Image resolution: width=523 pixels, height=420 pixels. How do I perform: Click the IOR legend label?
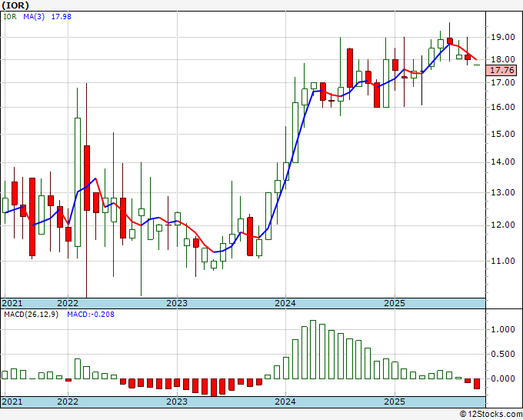(x=10, y=17)
